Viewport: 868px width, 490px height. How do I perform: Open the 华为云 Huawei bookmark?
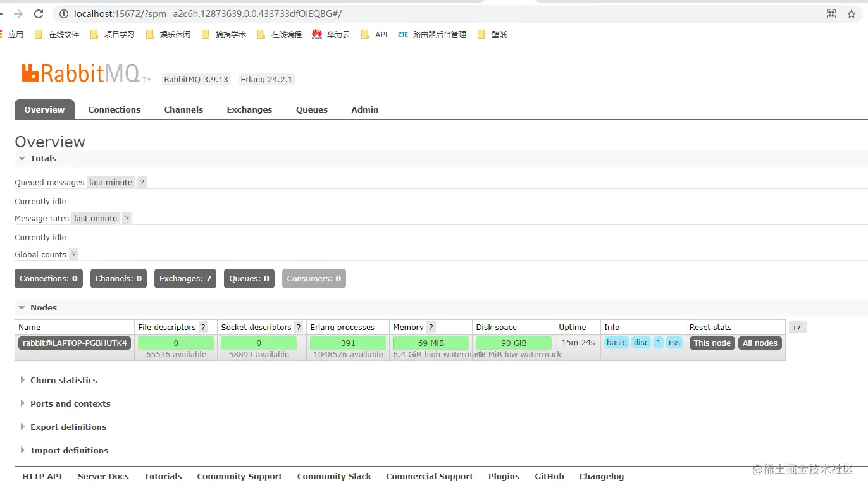pos(331,35)
